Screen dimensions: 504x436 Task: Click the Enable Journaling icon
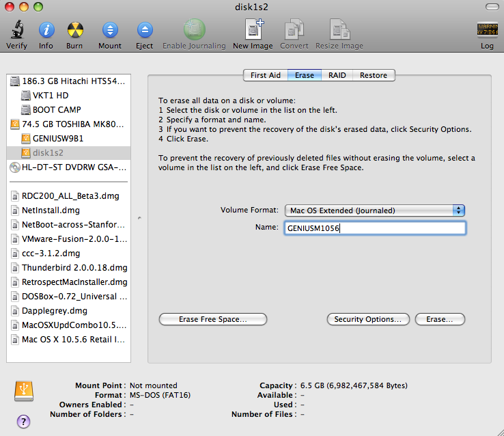(x=194, y=29)
